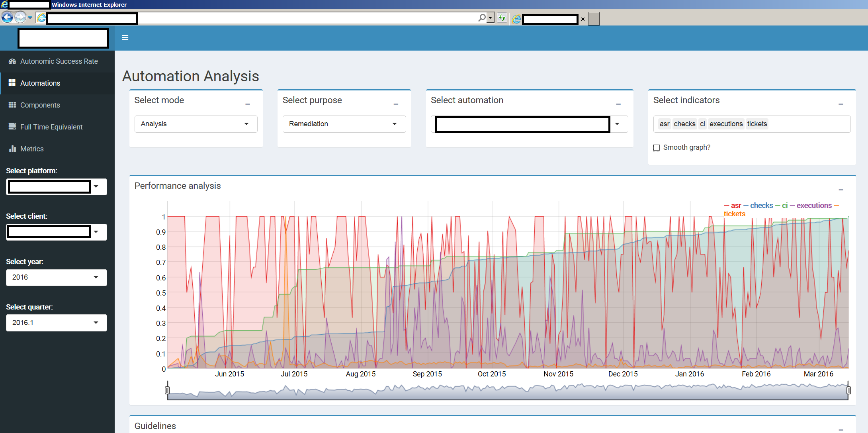The image size is (868, 433).
Task: Click the browser refresh icon
Action: [502, 18]
